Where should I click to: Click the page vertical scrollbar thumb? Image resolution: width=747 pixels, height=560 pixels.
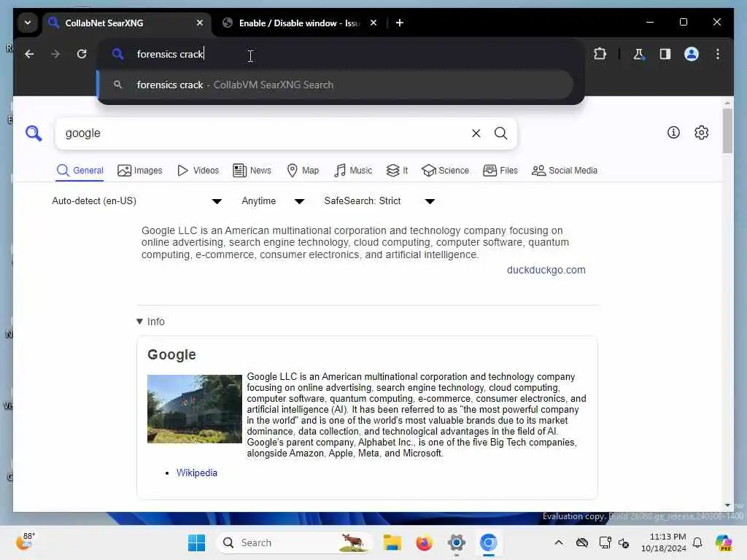click(727, 131)
